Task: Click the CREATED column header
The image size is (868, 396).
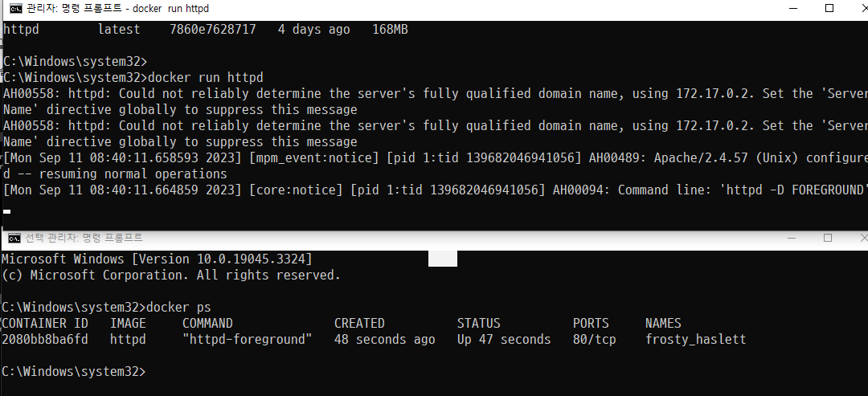Action: [359, 323]
